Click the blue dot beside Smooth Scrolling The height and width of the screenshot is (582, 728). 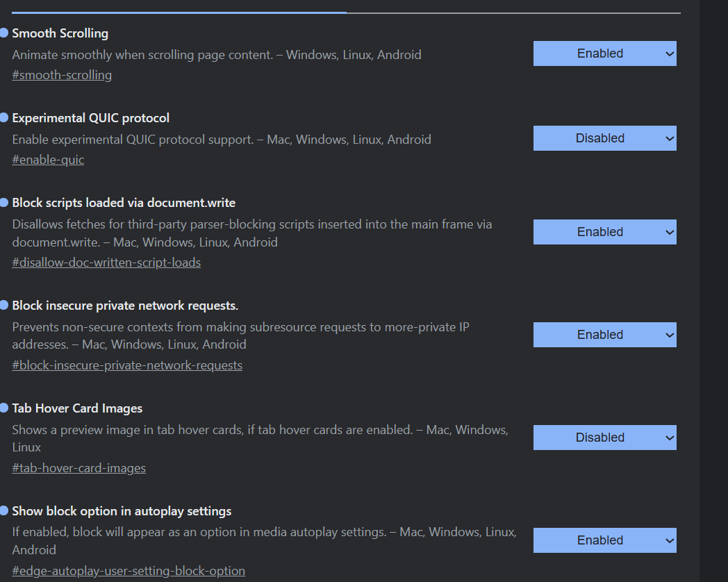click(4, 33)
